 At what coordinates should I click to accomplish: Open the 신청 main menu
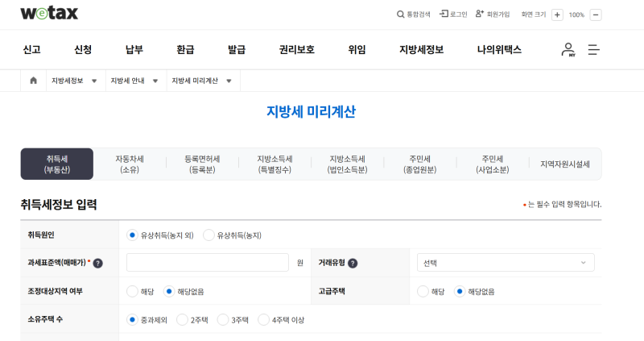pyautogui.click(x=83, y=50)
